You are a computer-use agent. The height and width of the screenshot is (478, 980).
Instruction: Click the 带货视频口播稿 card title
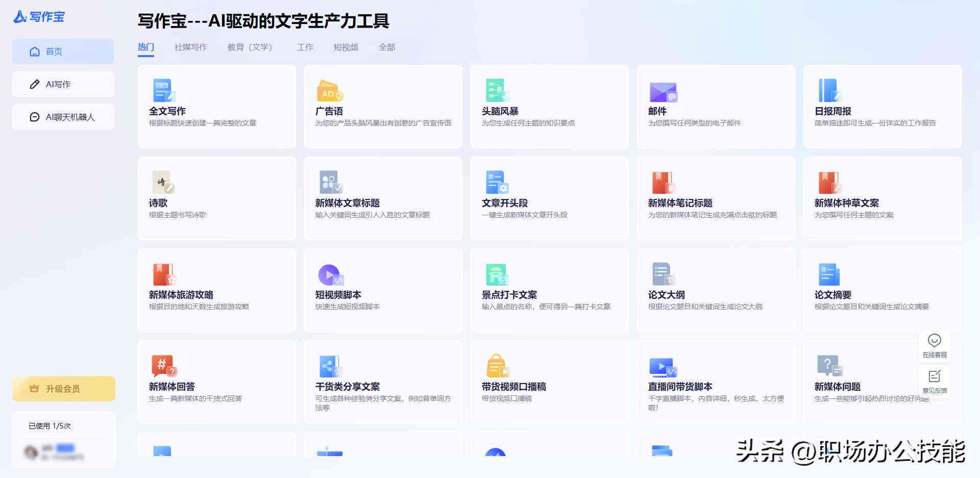(x=514, y=387)
